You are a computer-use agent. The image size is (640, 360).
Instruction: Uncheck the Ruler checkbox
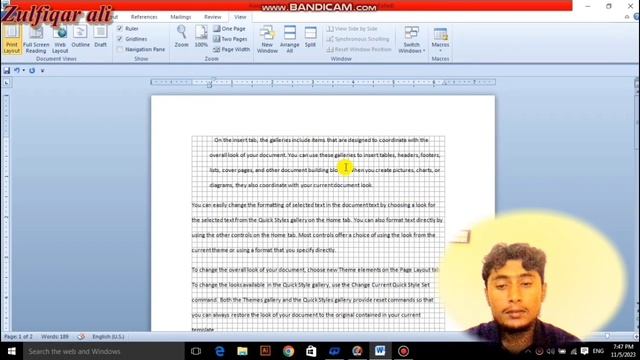[x=120, y=28]
